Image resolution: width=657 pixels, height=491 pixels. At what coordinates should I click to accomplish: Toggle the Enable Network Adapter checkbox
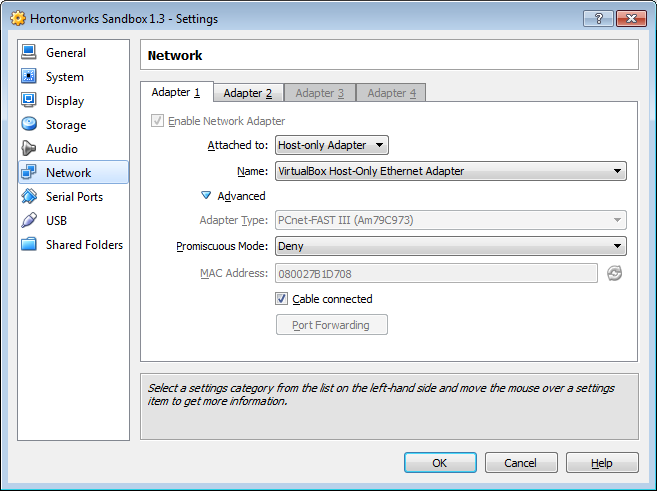(x=157, y=121)
